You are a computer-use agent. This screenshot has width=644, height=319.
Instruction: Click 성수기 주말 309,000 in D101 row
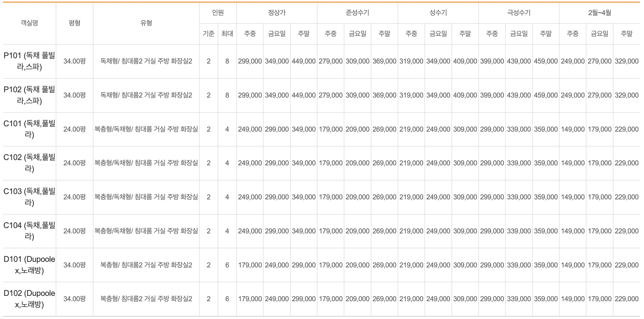465,265
